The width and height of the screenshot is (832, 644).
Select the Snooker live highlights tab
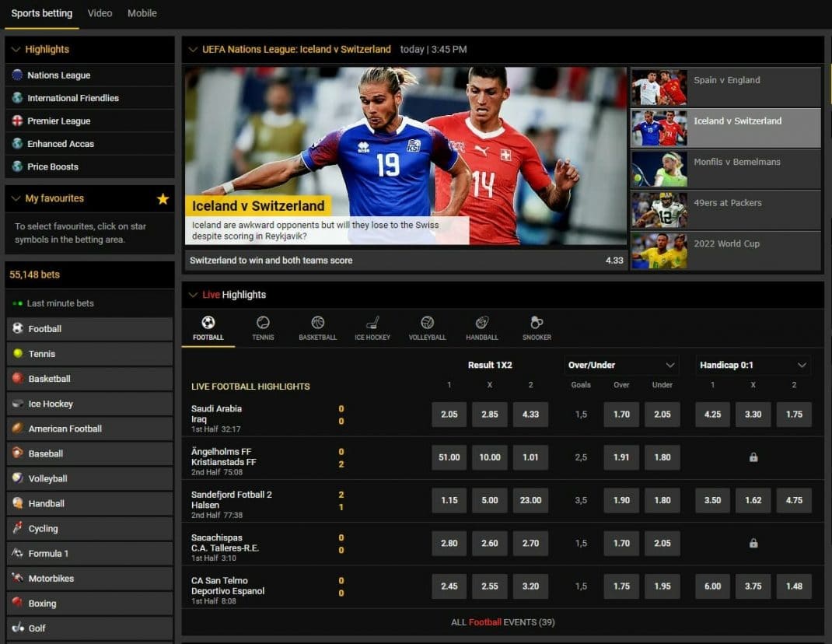(x=537, y=328)
